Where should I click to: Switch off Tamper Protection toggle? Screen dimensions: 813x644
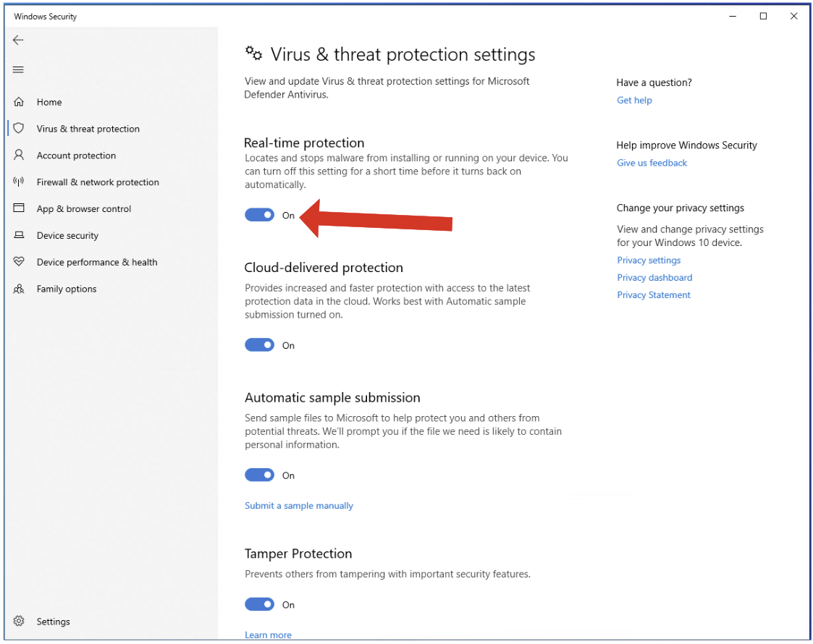tap(259, 605)
